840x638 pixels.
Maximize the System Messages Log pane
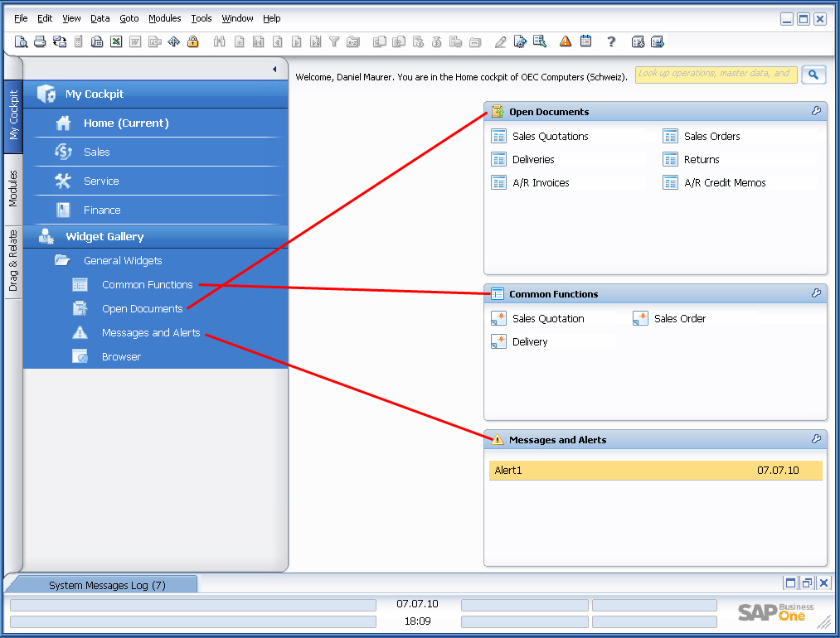point(790,582)
